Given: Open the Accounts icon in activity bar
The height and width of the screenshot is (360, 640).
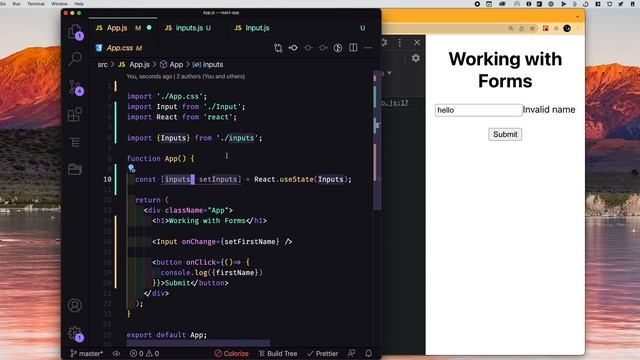Looking at the screenshot, I should coord(75,305).
